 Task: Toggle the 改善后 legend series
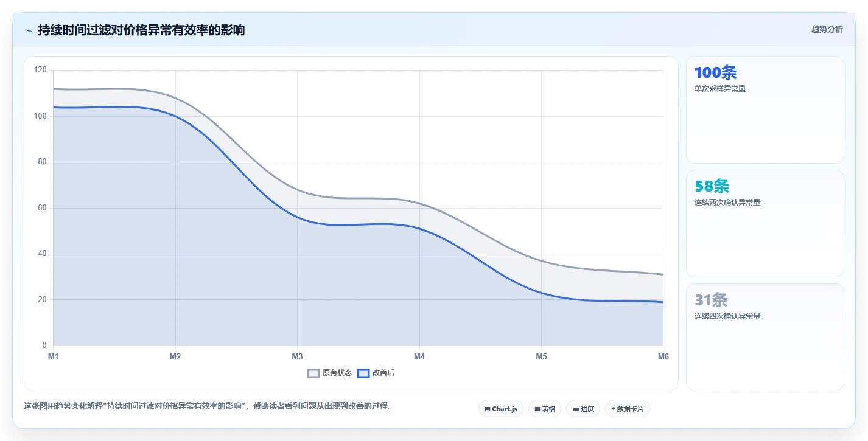coord(376,373)
